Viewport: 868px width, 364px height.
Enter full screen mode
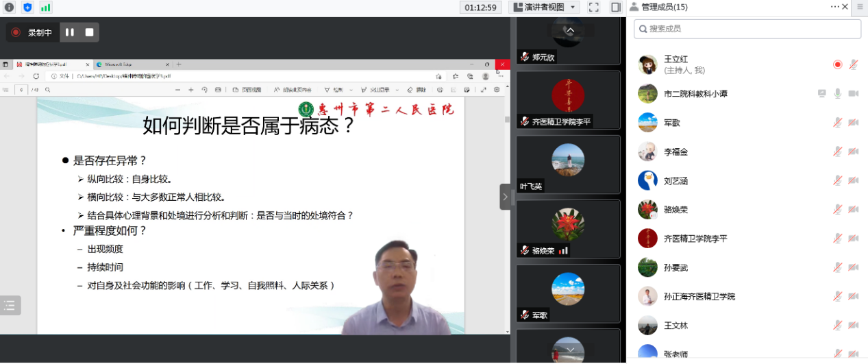(594, 7)
